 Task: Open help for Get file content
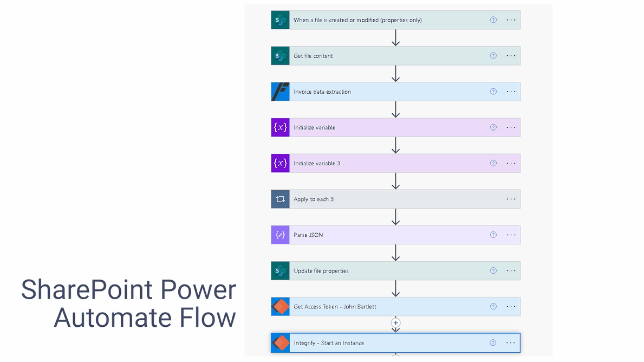tap(493, 55)
